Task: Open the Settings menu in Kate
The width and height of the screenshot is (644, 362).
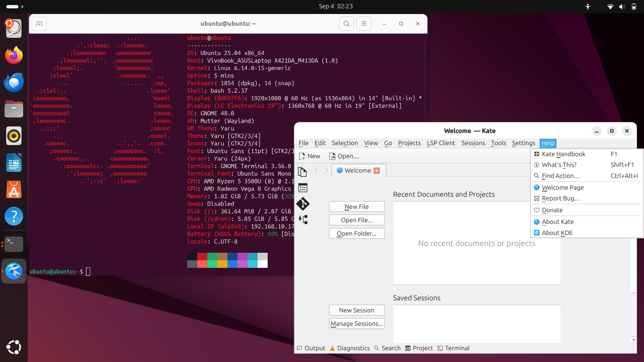Action: pos(524,143)
